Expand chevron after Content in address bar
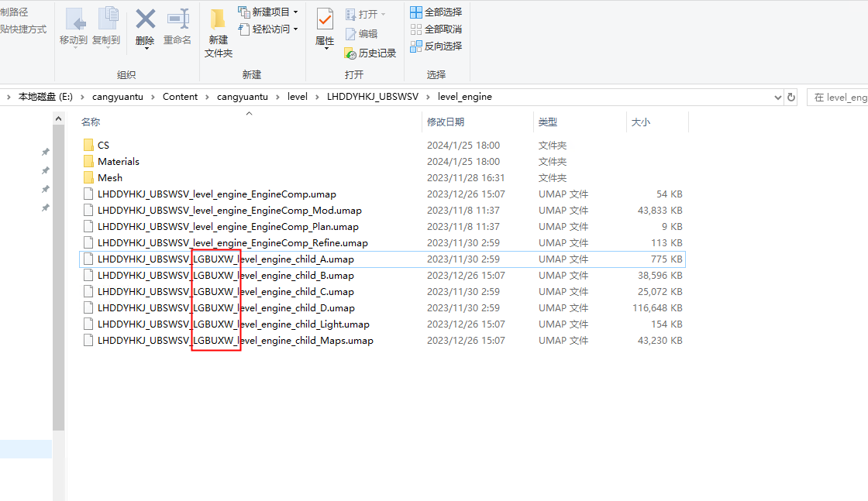The image size is (868, 501). coord(208,98)
